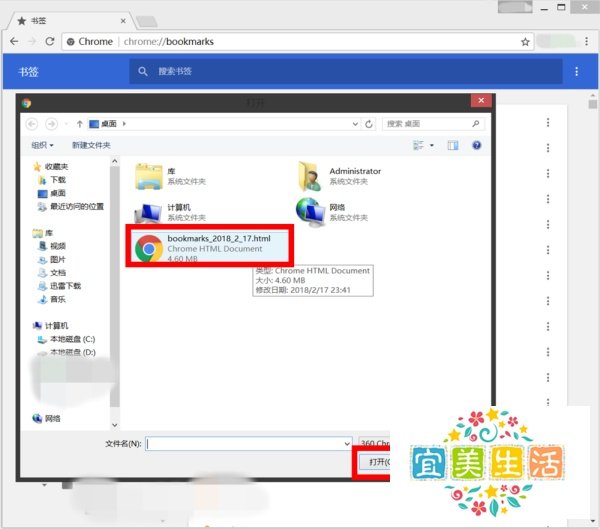Image resolution: width=600 pixels, height=529 pixels.
Task: Open the file name combo box dropdown
Action: [347, 444]
